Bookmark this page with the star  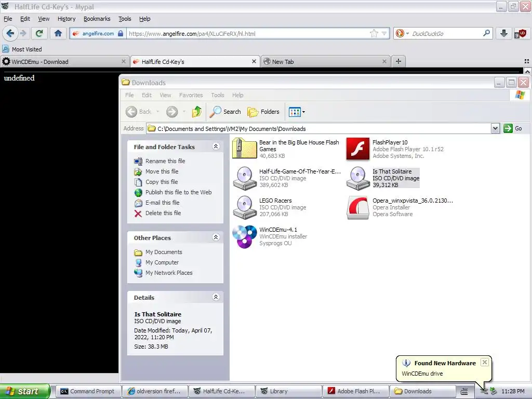pos(374,33)
